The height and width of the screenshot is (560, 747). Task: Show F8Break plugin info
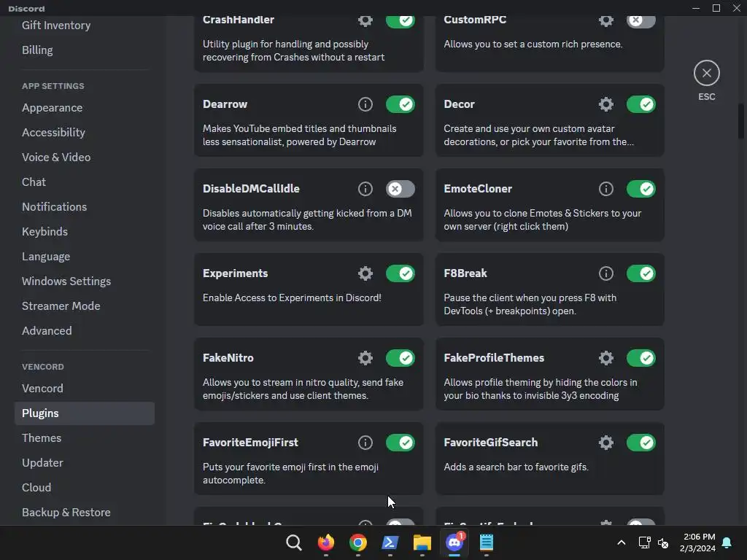[606, 273]
